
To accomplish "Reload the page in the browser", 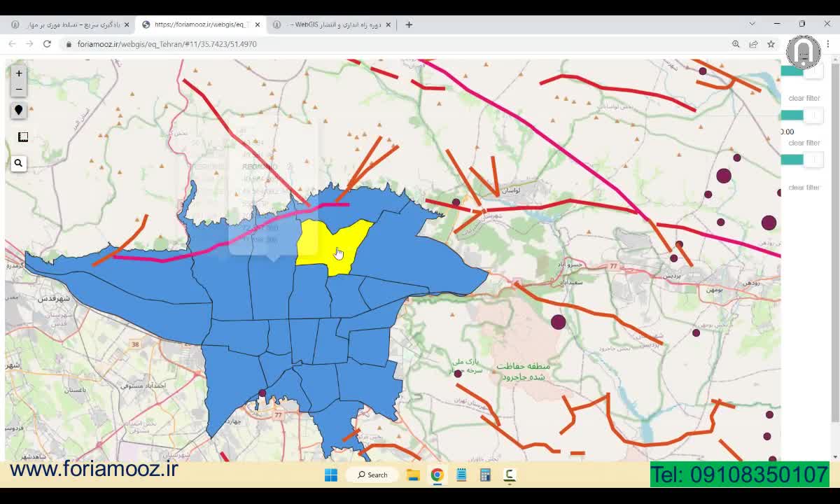I will [47, 43].
